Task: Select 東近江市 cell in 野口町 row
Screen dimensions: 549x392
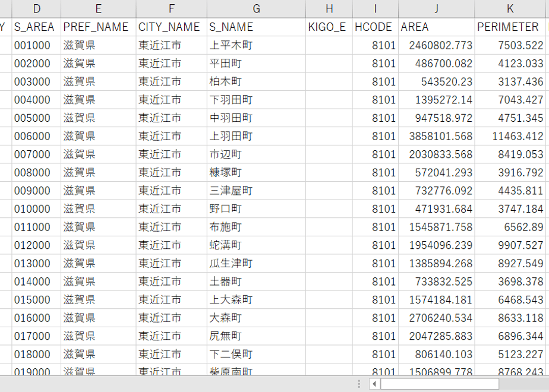Action: [172, 209]
